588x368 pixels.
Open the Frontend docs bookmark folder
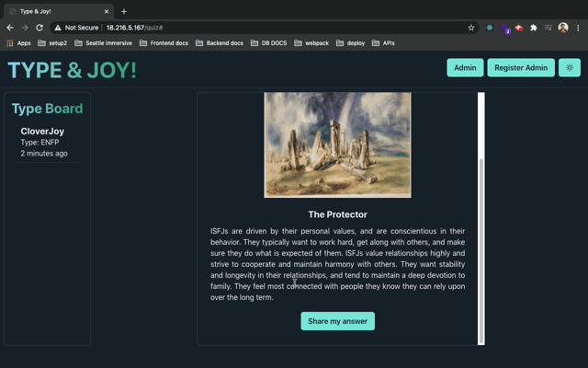pos(164,43)
